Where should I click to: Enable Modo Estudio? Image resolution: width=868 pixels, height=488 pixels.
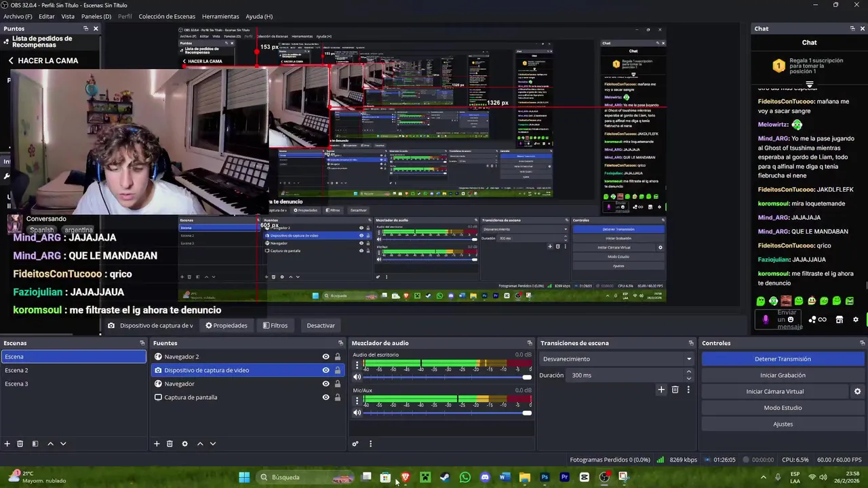tap(783, 407)
